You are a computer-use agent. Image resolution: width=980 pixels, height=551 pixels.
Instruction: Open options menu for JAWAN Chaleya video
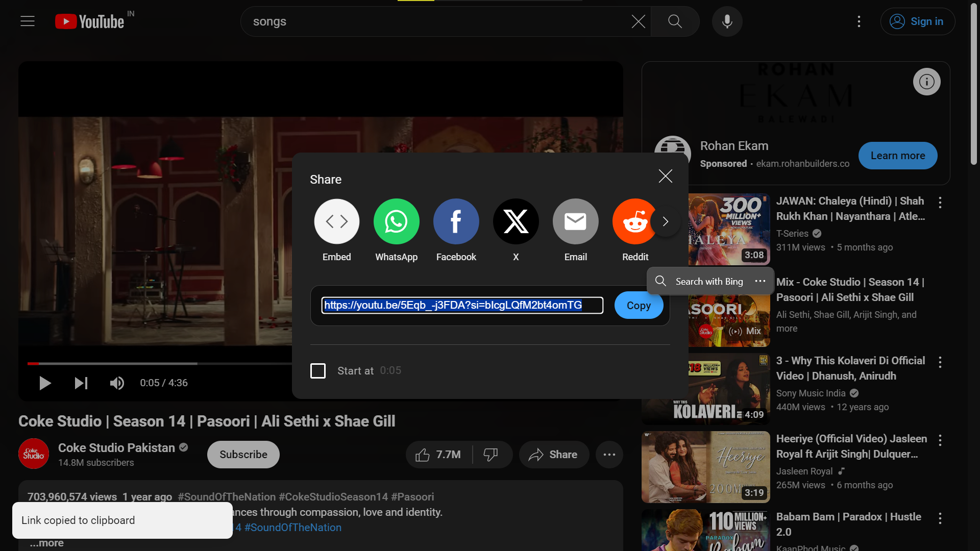click(x=940, y=203)
